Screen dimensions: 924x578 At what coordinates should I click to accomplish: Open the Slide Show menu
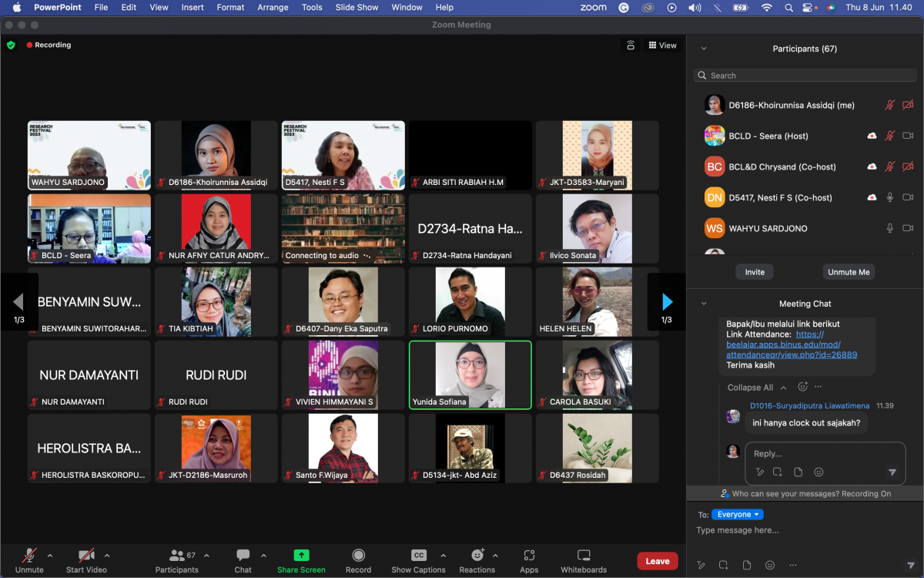[x=357, y=7]
